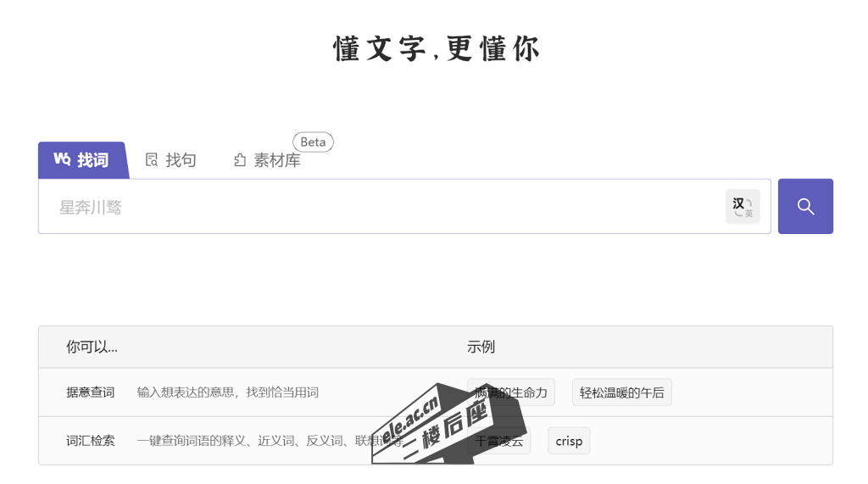
Task: Click the 据意查词 row label
Action: [90, 392]
